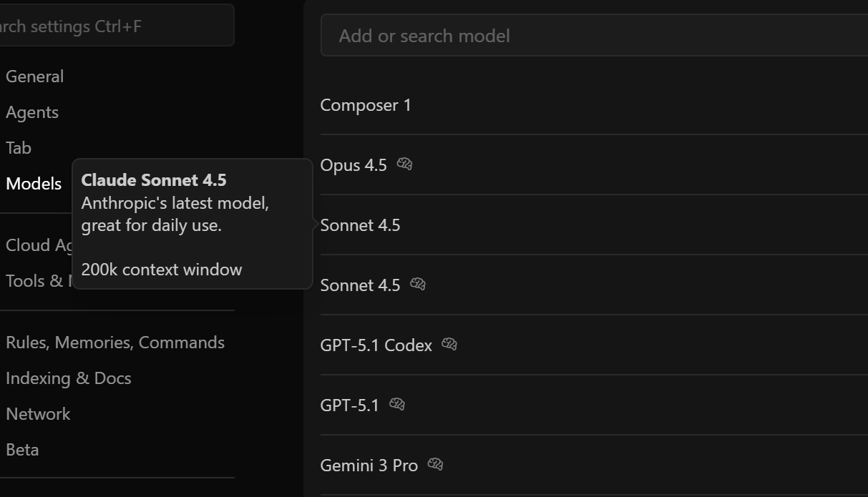Open the Agents settings section

point(32,112)
